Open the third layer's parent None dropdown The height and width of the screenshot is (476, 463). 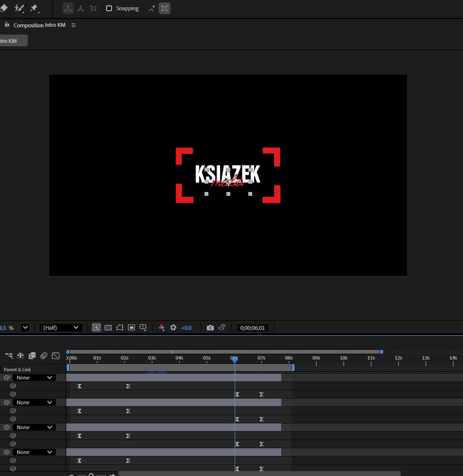(34, 427)
